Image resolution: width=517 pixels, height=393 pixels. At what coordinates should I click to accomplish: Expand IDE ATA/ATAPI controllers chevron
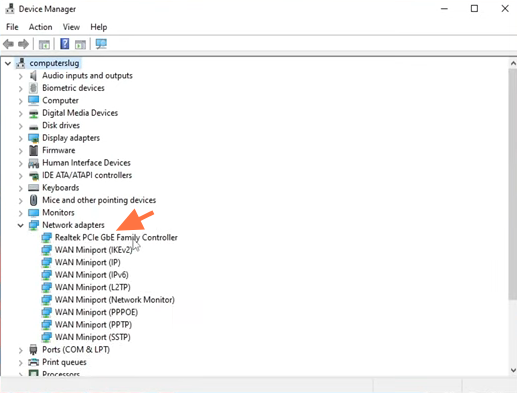(21, 176)
